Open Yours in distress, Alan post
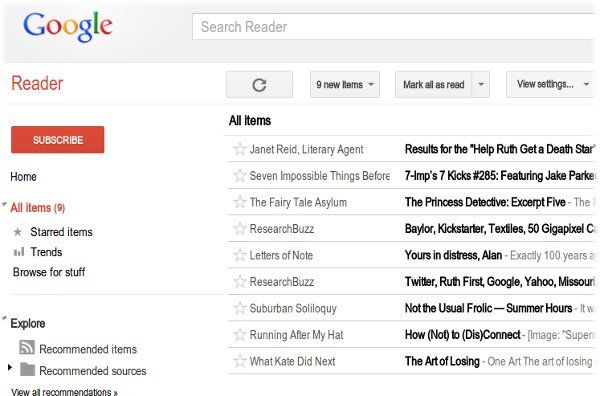The height and width of the screenshot is (396, 600). (x=453, y=255)
